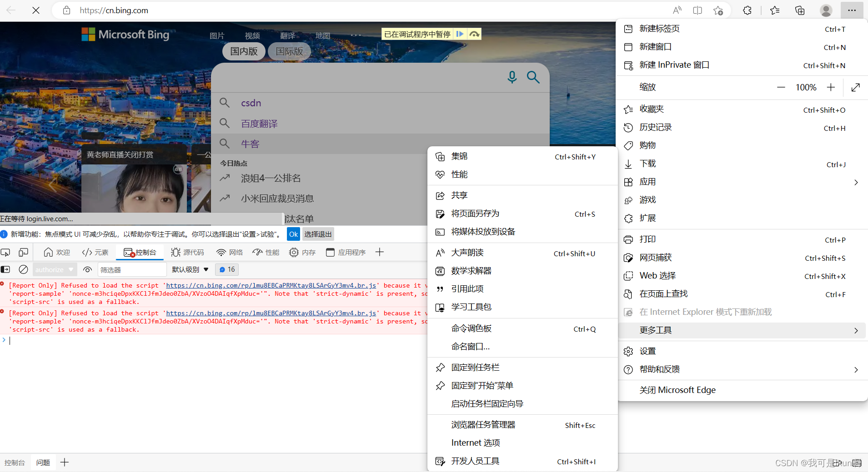Open the 欢迎 DevTools tab

(57, 252)
